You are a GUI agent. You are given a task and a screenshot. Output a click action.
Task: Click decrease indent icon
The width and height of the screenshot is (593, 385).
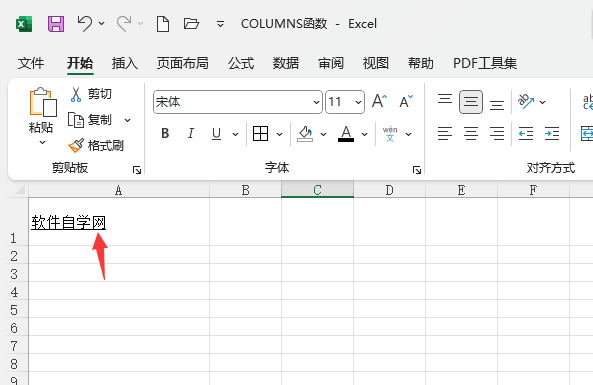coord(526,134)
